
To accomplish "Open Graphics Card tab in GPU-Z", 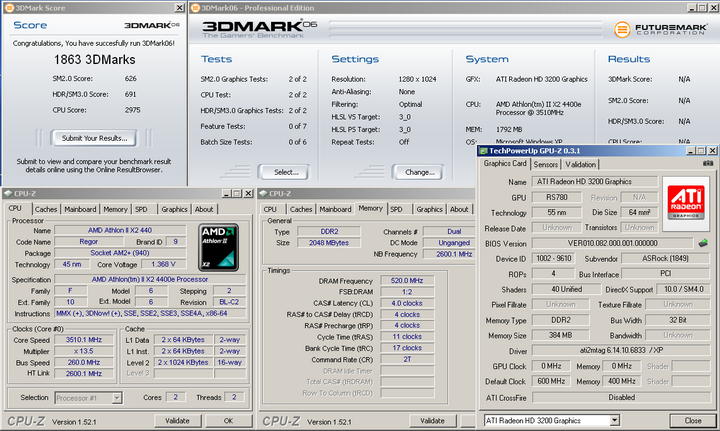I will tap(505, 163).
